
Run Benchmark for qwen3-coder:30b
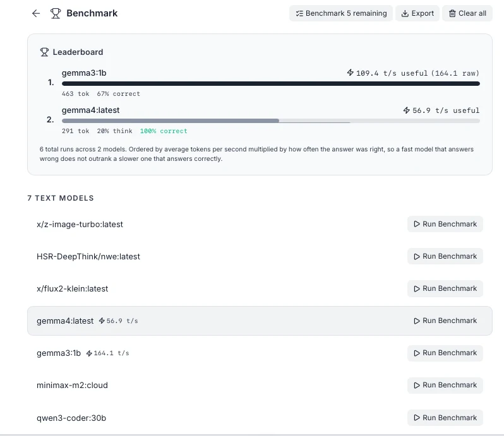click(445, 418)
